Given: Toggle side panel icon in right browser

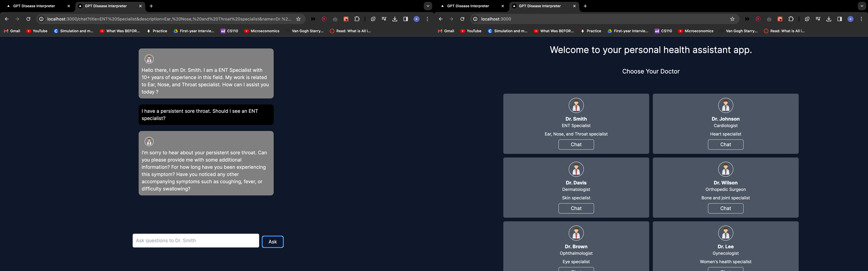Looking at the screenshot, I should 839,19.
